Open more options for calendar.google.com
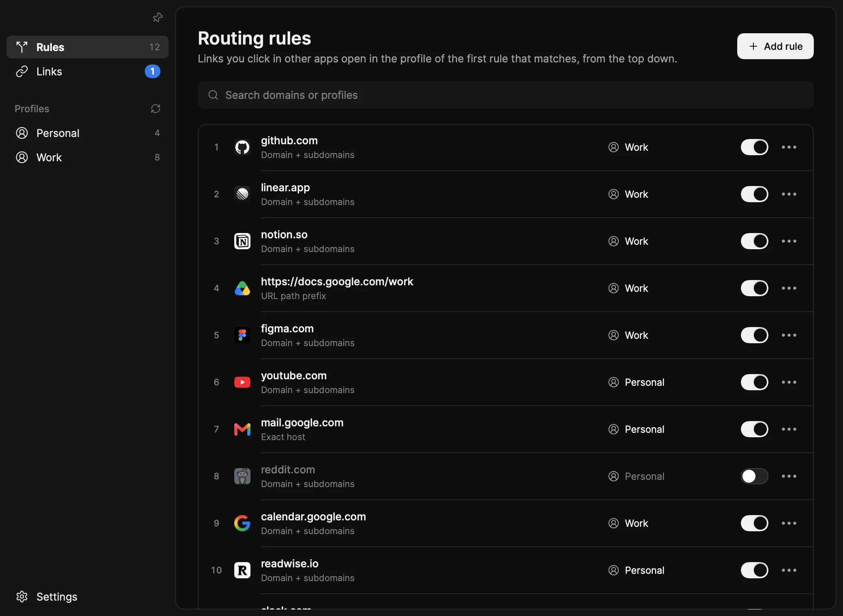Screen dimensions: 843x616 pos(789,523)
